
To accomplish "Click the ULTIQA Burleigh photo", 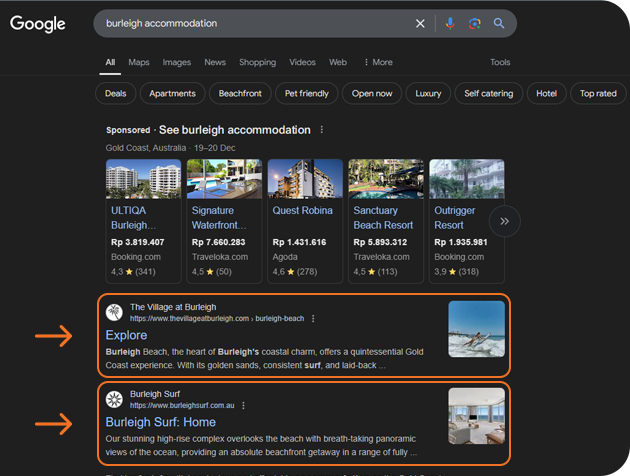I will (x=143, y=179).
